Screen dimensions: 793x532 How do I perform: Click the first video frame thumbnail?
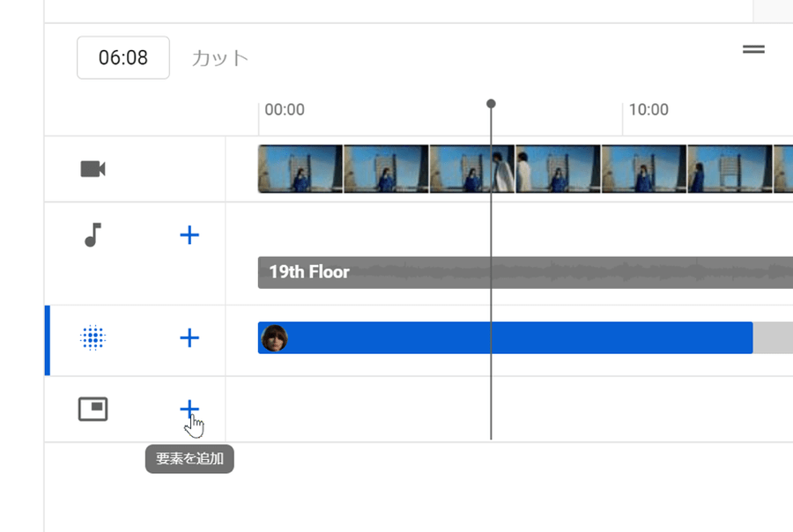coord(300,169)
